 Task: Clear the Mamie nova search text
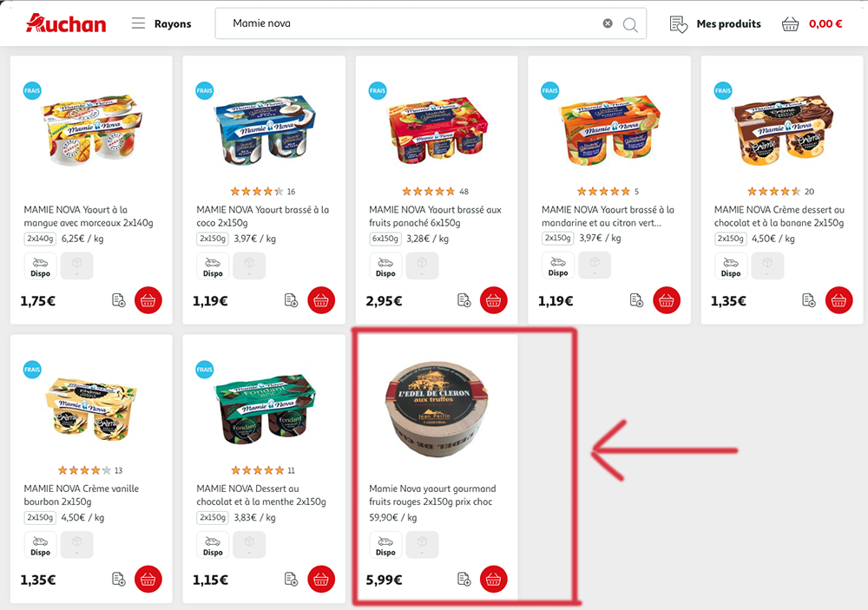point(608,23)
